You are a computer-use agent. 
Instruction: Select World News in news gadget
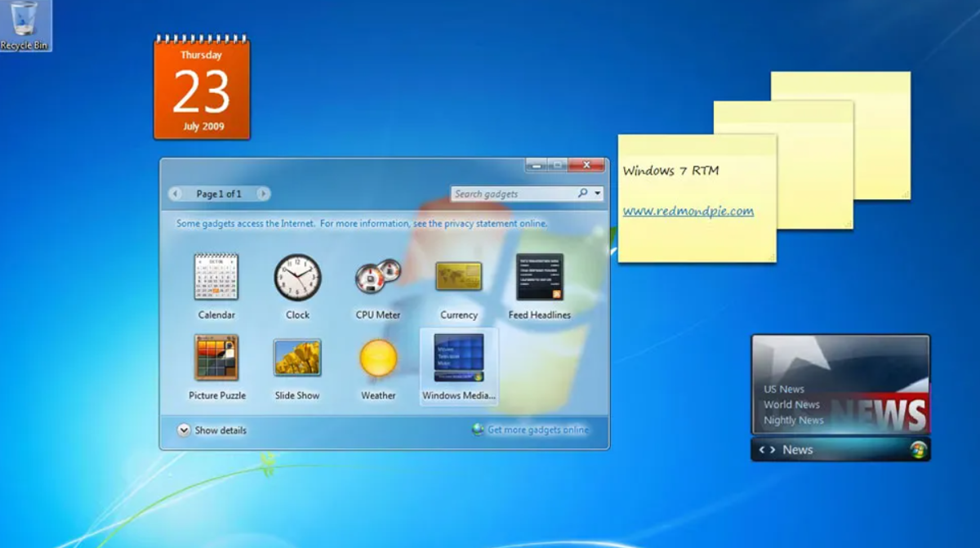[x=791, y=405]
